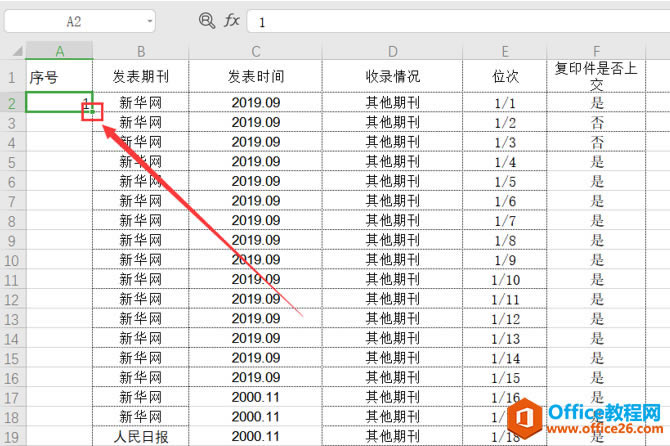Select the 新华网 cell in row 2
This screenshot has height=446, width=670.
(141, 103)
